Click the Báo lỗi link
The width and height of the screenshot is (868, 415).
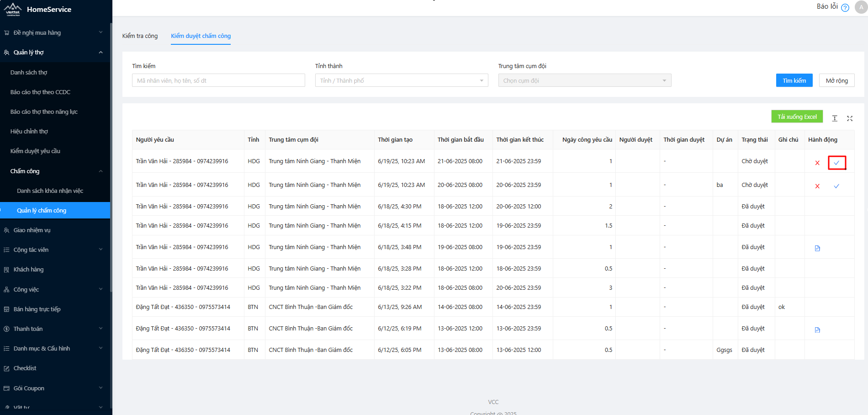(827, 6)
